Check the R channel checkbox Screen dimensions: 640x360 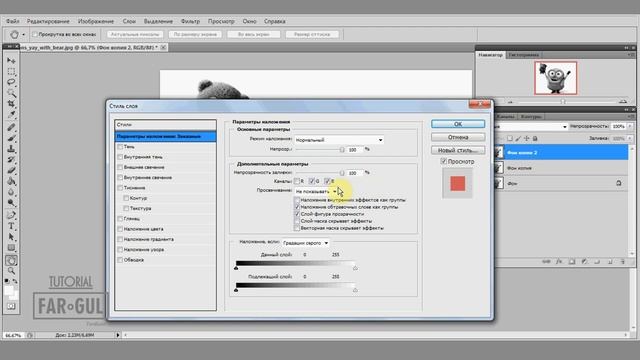click(297, 181)
